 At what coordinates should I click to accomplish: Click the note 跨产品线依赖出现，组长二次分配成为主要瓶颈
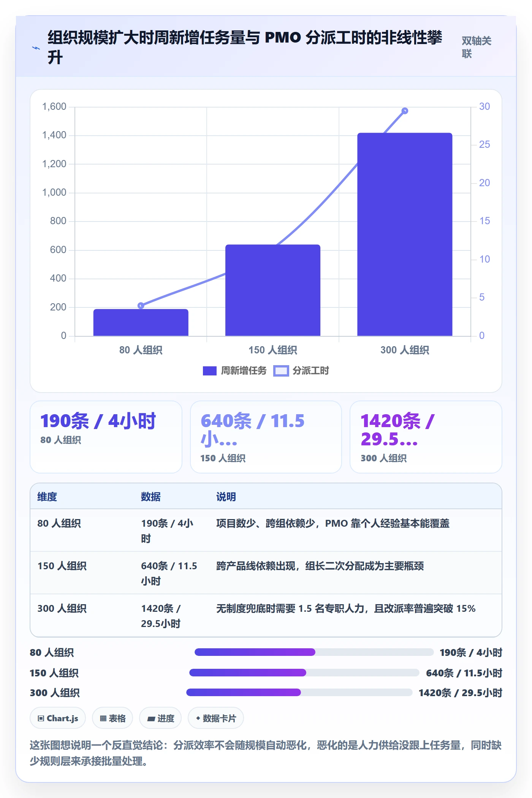click(320, 566)
